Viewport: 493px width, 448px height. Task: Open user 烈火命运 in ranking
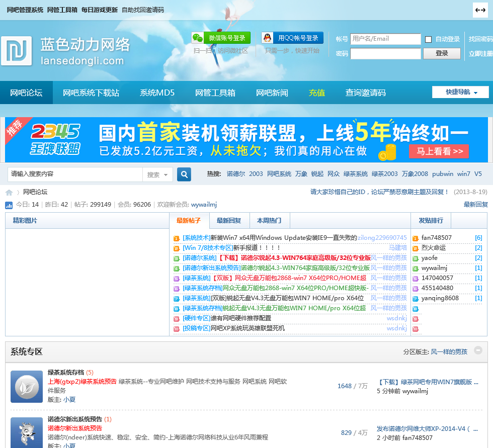click(434, 248)
